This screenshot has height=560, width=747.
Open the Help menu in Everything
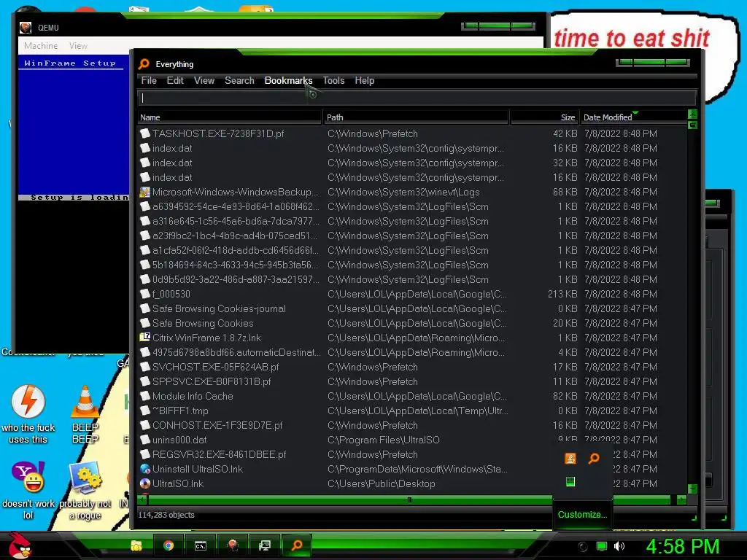coord(365,80)
